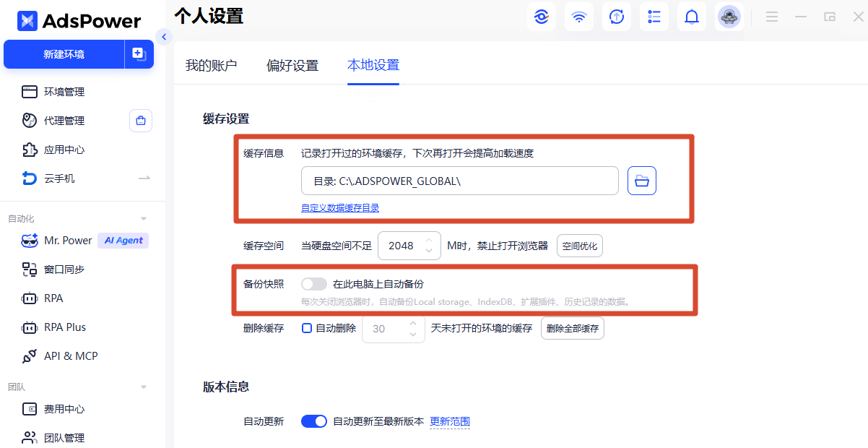Open 窗口同步 in sidebar

pos(64,270)
